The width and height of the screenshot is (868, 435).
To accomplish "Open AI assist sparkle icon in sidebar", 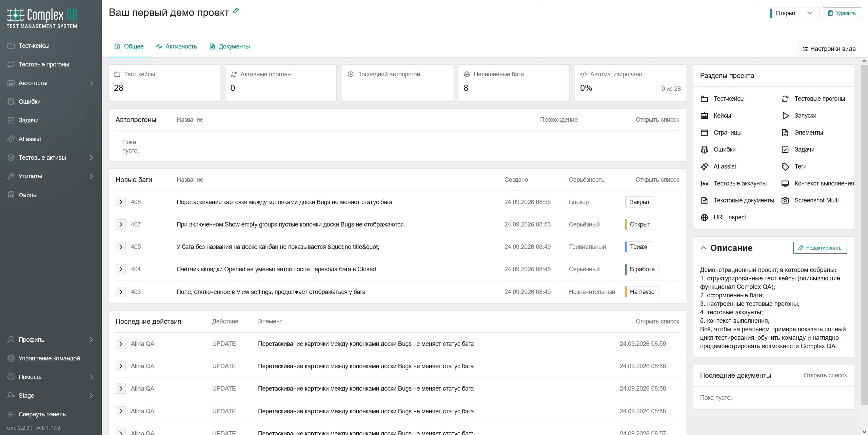I will [x=11, y=139].
